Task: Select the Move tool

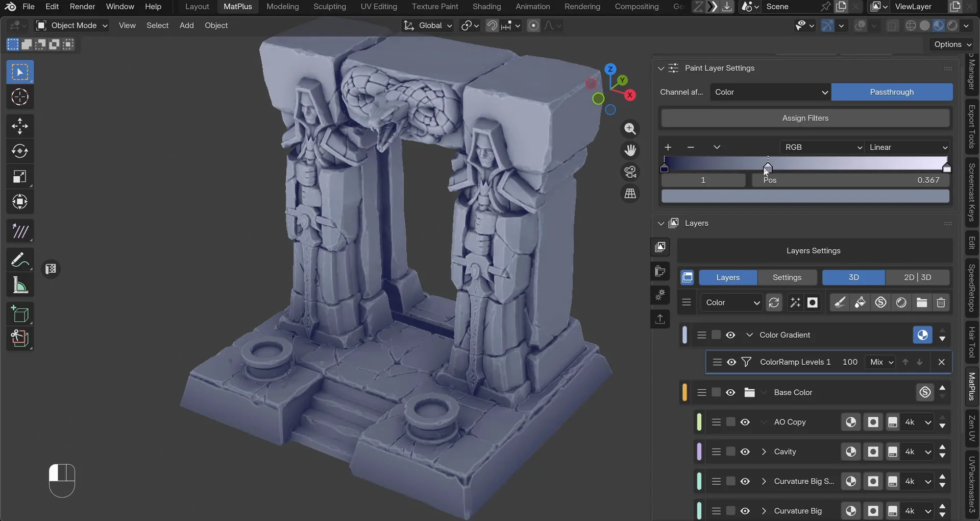Action: click(x=20, y=126)
